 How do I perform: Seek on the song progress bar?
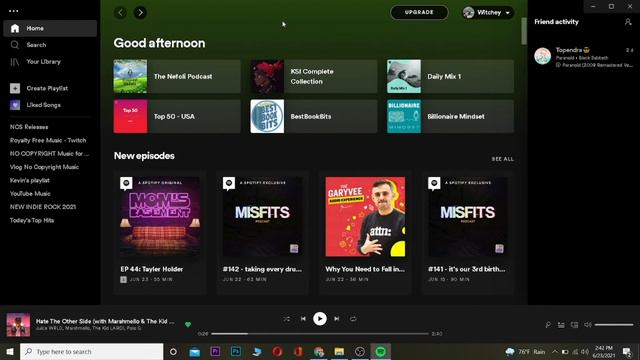tap(320, 334)
